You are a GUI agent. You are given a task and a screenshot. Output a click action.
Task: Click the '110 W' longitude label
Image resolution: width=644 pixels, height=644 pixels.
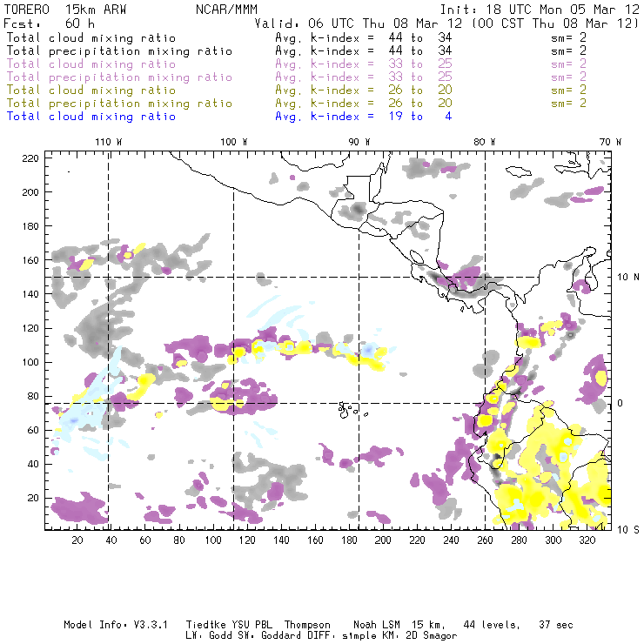pos(109,142)
